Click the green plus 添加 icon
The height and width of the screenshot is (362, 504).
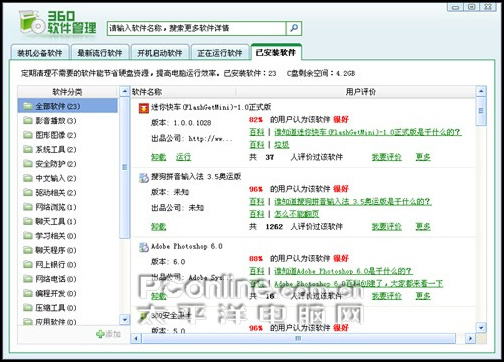[100, 334]
